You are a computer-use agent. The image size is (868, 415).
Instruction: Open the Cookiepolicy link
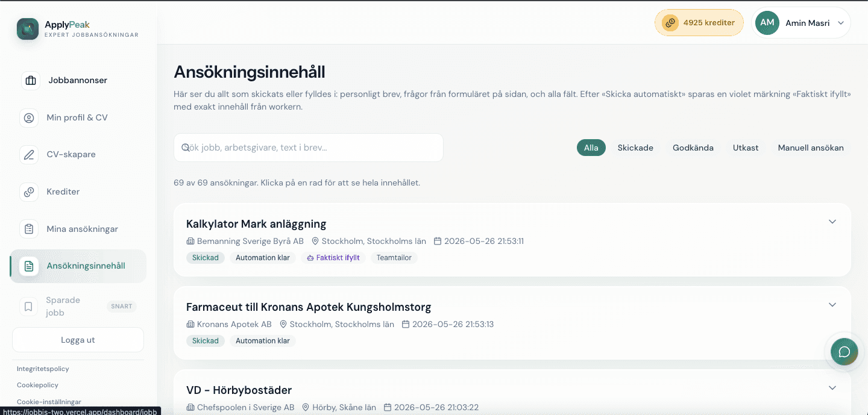pyautogui.click(x=37, y=385)
